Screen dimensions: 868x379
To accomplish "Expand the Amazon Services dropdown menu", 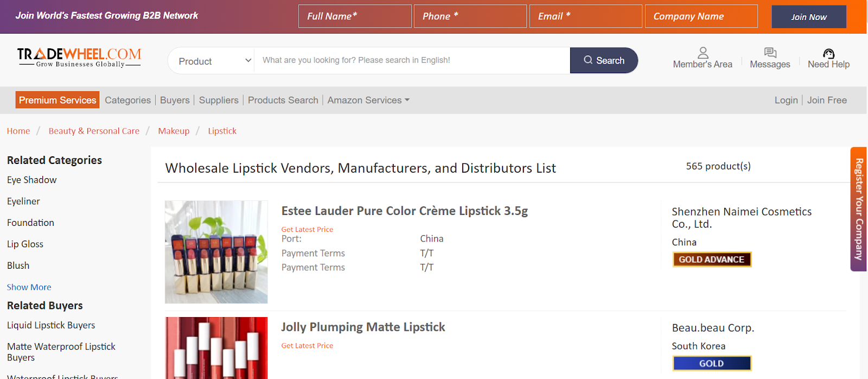I will tap(368, 100).
